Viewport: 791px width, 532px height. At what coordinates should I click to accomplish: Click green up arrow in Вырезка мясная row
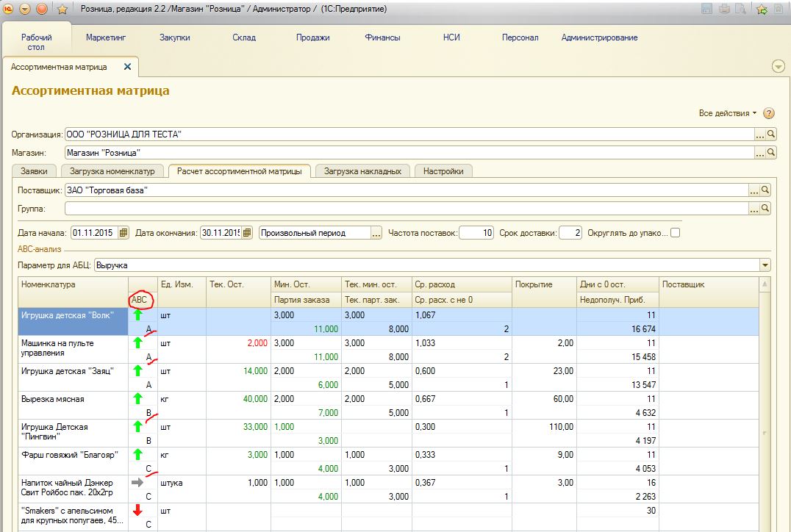click(x=137, y=398)
